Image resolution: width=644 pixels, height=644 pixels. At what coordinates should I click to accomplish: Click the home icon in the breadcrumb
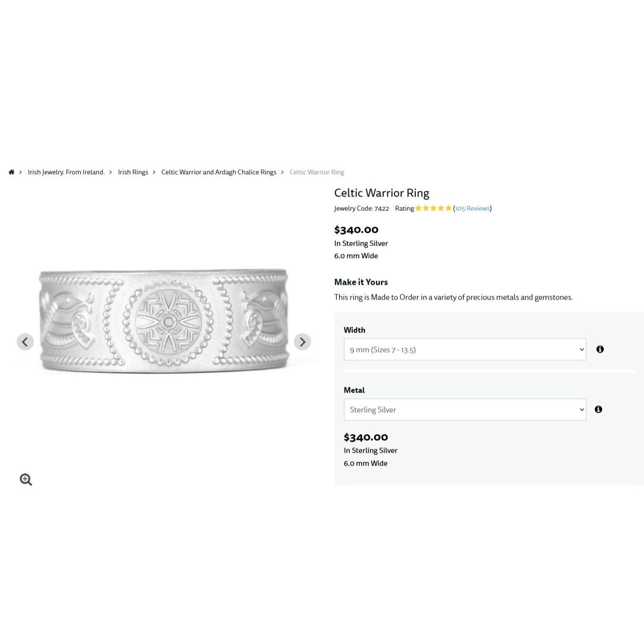[x=11, y=172]
